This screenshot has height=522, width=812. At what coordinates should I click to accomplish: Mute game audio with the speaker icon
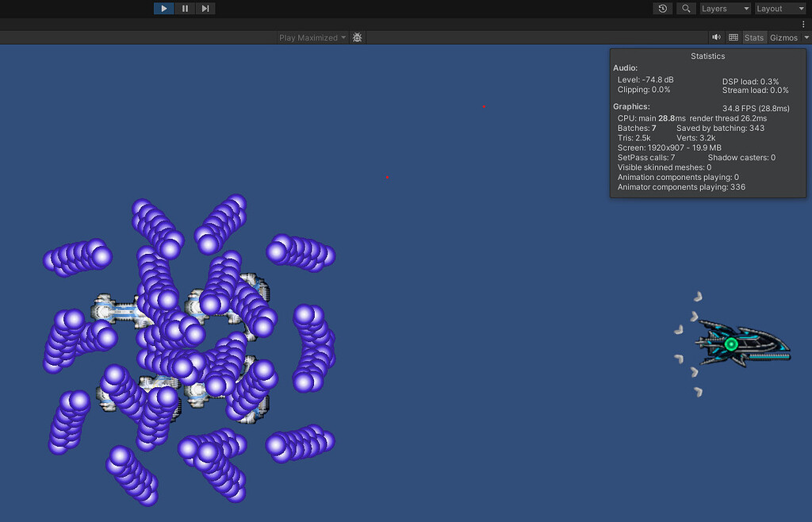pyautogui.click(x=716, y=36)
